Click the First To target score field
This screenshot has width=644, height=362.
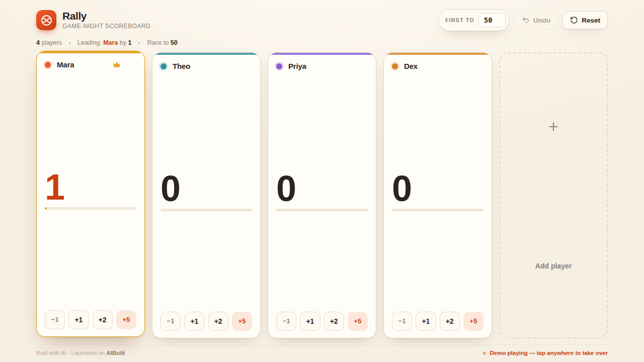(492, 20)
